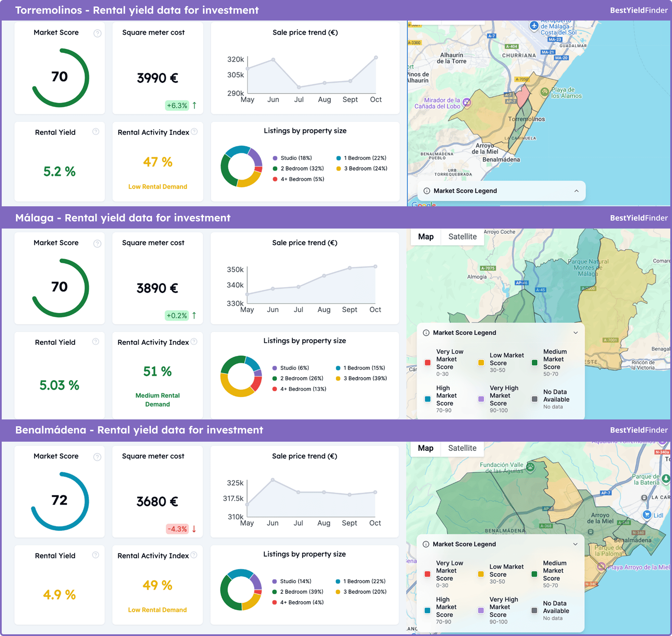The height and width of the screenshot is (636, 672).
Task: Open Rental Yield help icon in Málaga panel
Action: (96, 342)
